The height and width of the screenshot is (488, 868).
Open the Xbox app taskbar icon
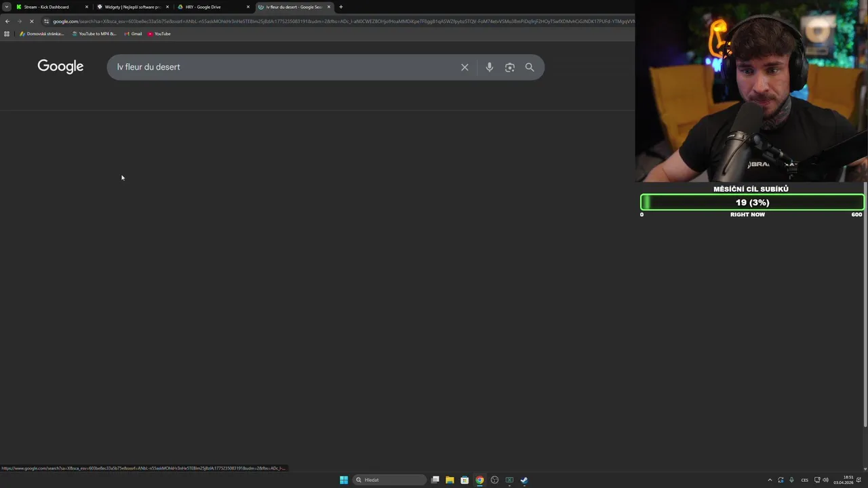point(509,480)
